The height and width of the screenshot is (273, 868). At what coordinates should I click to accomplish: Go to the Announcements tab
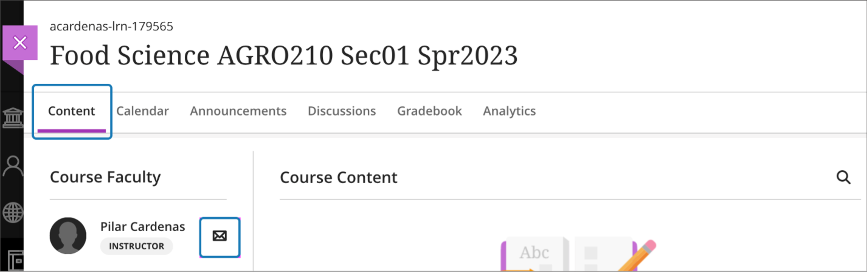pyautogui.click(x=238, y=111)
